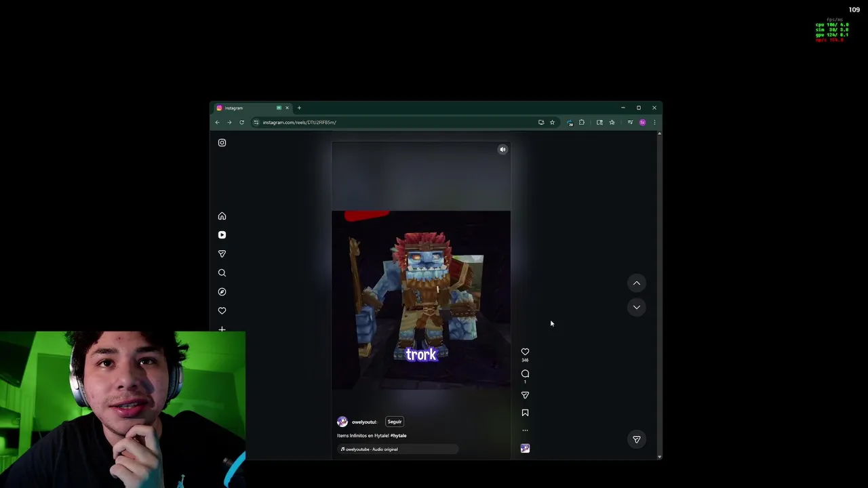Close the Instagram tab
Screen dimensions: 868x488
pos(287,108)
